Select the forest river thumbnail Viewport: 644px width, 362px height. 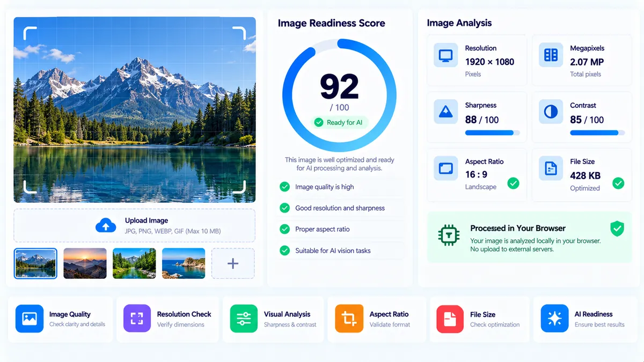134,263
